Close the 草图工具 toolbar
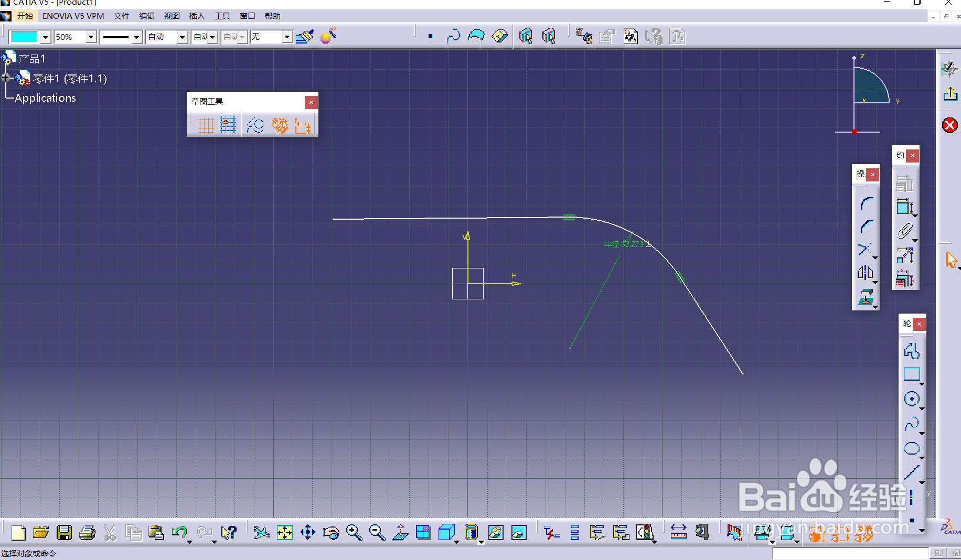The width and height of the screenshot is (961, 560). (x=311, y=102)
